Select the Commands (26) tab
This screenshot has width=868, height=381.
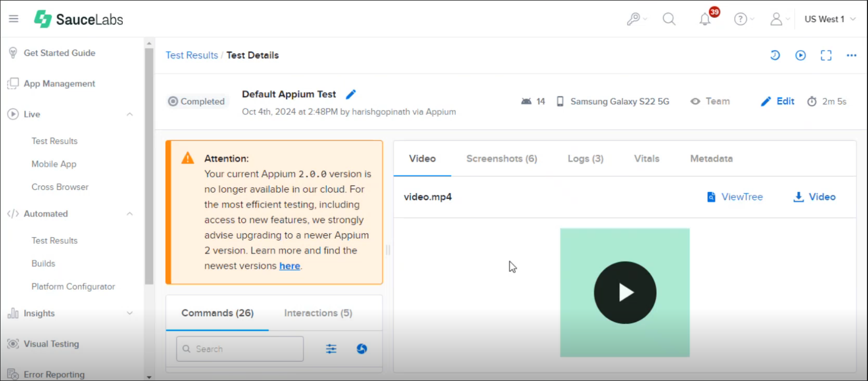(218, 313)
